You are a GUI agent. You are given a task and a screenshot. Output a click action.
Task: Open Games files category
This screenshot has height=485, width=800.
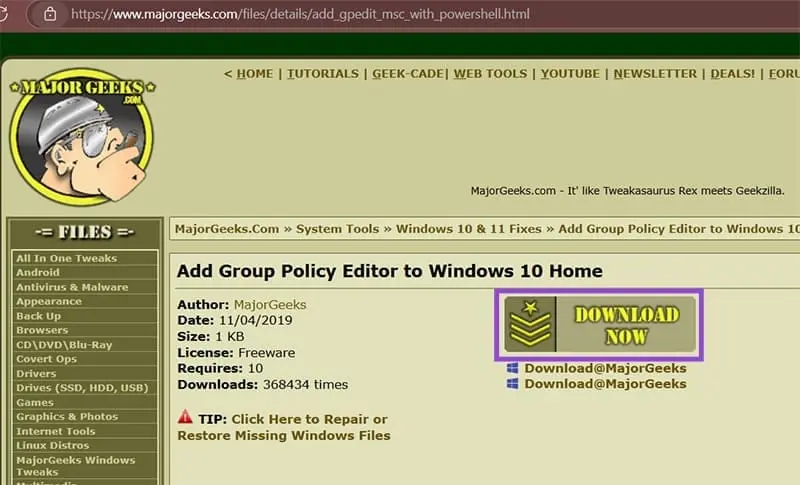pyautogui.click(x=35, y=402)
